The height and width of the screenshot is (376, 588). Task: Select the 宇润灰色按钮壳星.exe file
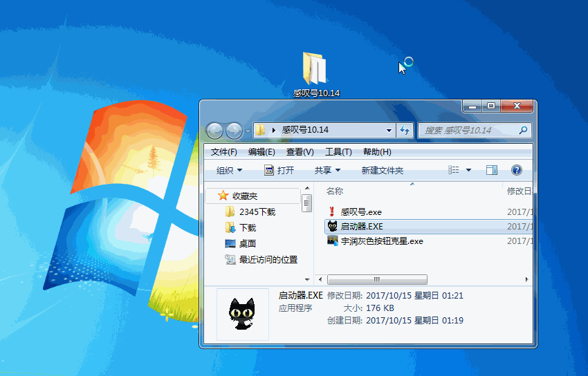pos(381,241)
